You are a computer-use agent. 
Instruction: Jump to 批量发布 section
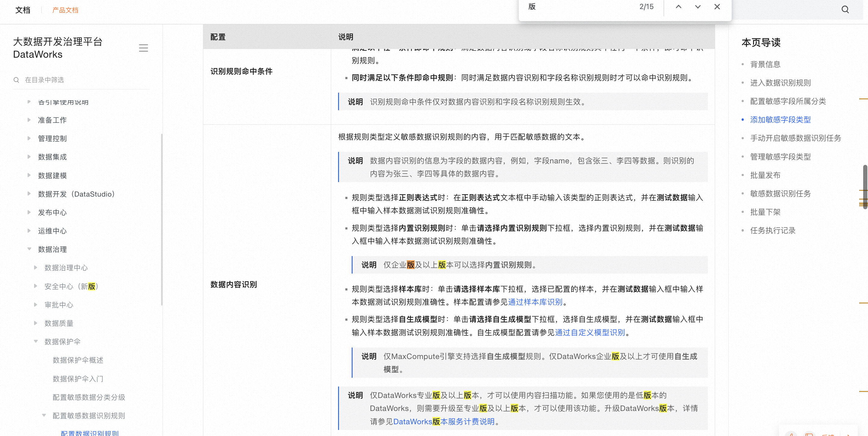[765, 175]
